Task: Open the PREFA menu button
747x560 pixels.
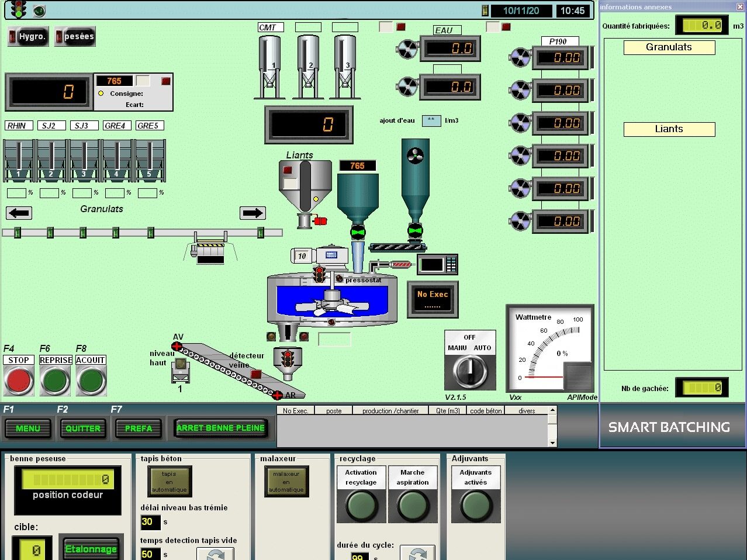Action: coord(139,428)
